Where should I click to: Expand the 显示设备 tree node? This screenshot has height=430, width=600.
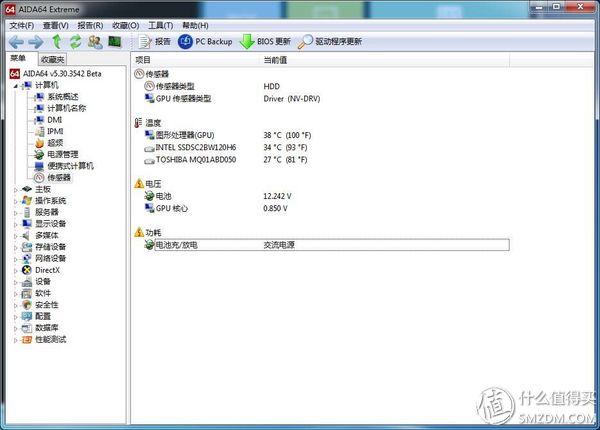(16, 223)
